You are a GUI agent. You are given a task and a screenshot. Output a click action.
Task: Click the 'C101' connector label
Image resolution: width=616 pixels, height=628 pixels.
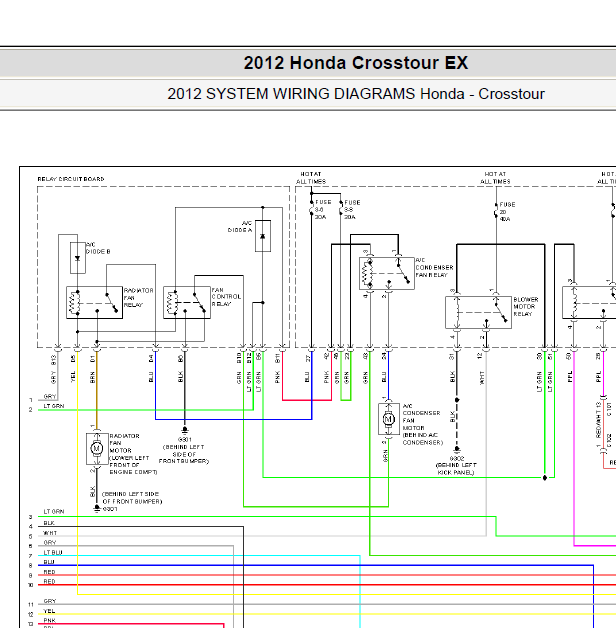[609, 409]
